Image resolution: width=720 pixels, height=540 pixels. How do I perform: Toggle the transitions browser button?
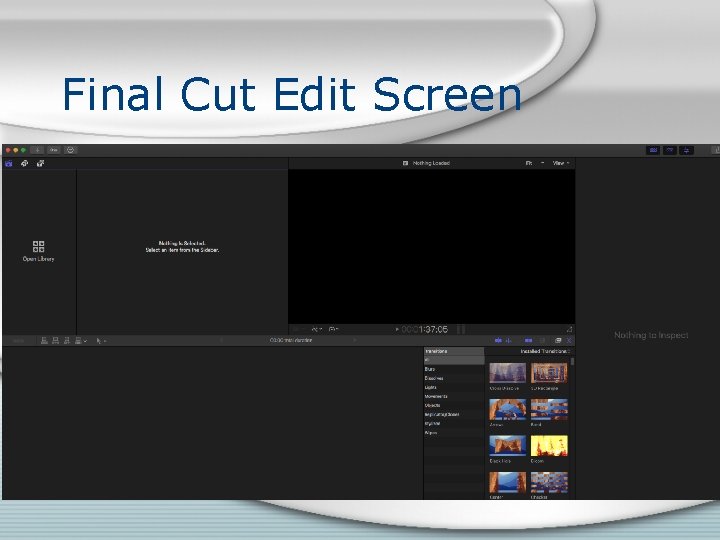pos(569,340)
